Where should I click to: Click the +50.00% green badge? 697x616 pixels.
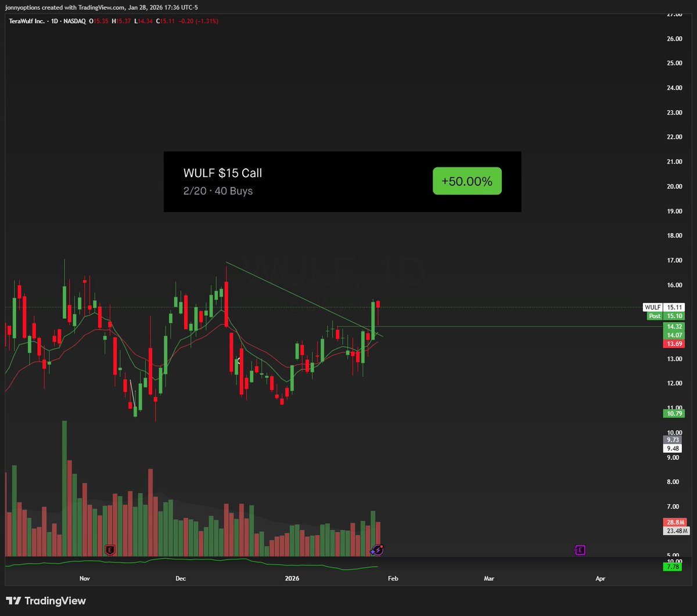point(467,181)
